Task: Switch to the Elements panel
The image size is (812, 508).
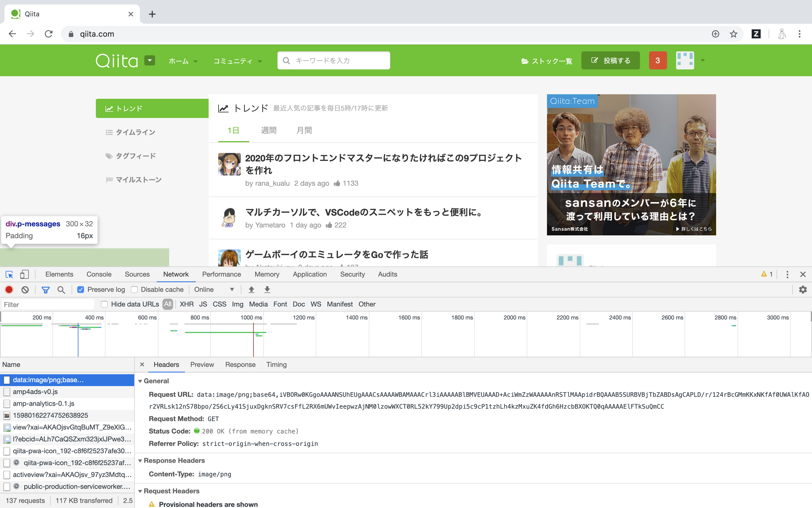Action: pos(59,275)
